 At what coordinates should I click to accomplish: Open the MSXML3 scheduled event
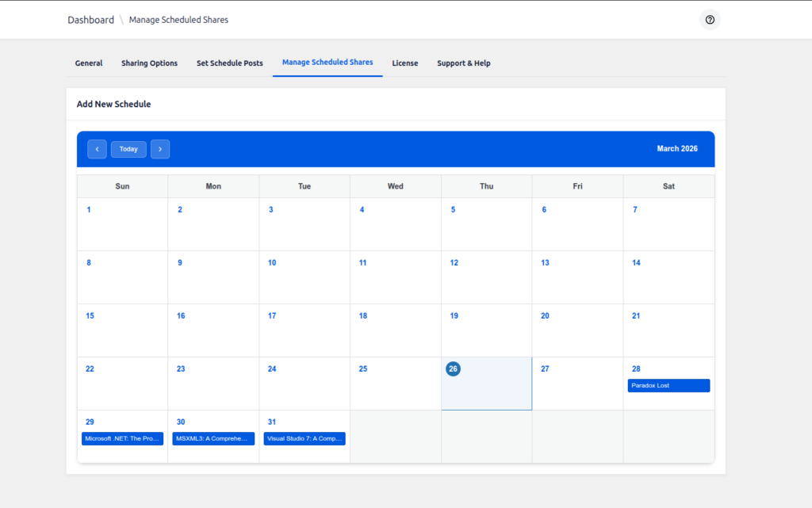pos(213,439)
